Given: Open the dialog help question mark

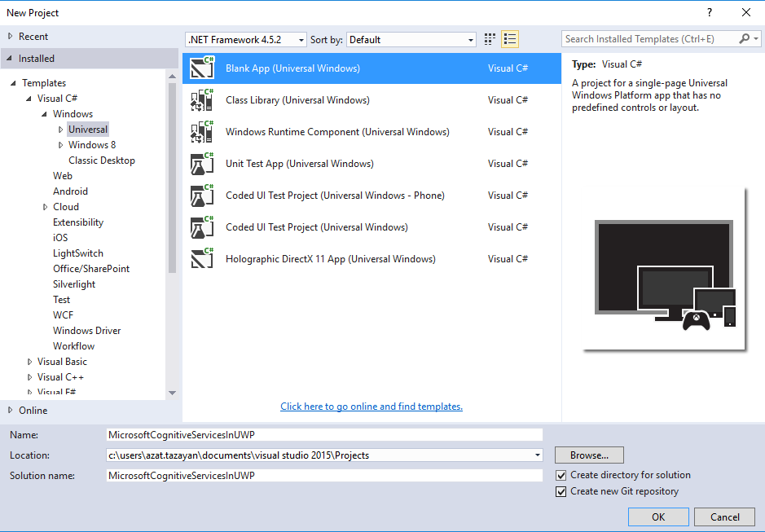Looking at the screenshot, I should click(710, 12).
